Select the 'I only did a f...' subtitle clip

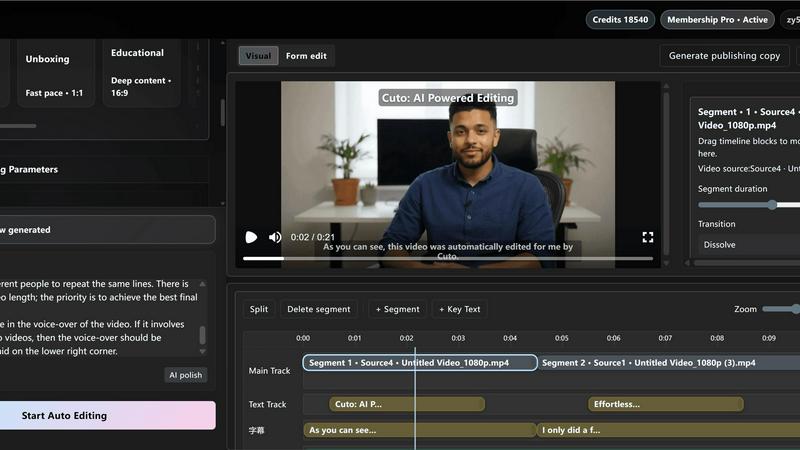tap(668, 430)
